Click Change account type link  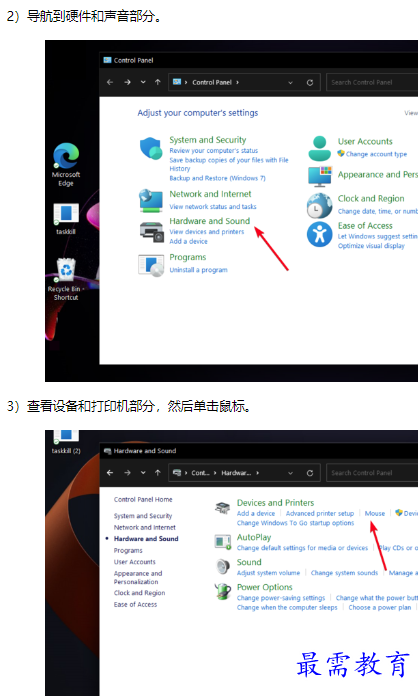point(376,154)
